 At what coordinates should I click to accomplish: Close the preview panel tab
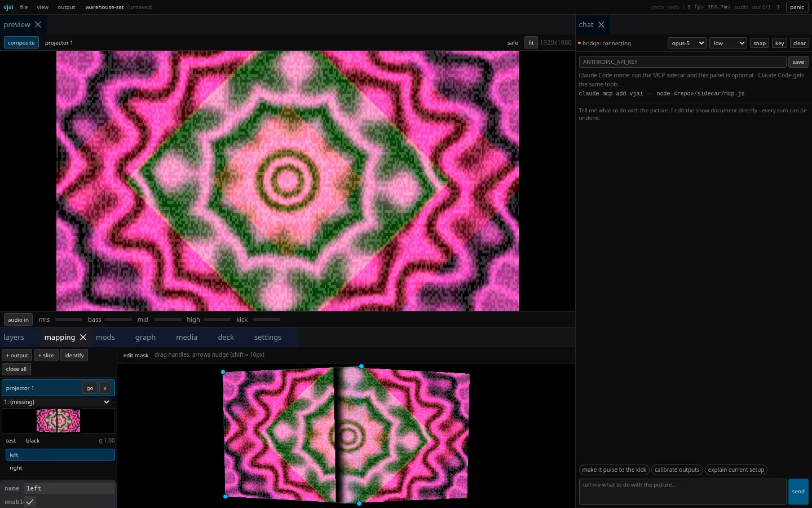(x=38, y=25)
